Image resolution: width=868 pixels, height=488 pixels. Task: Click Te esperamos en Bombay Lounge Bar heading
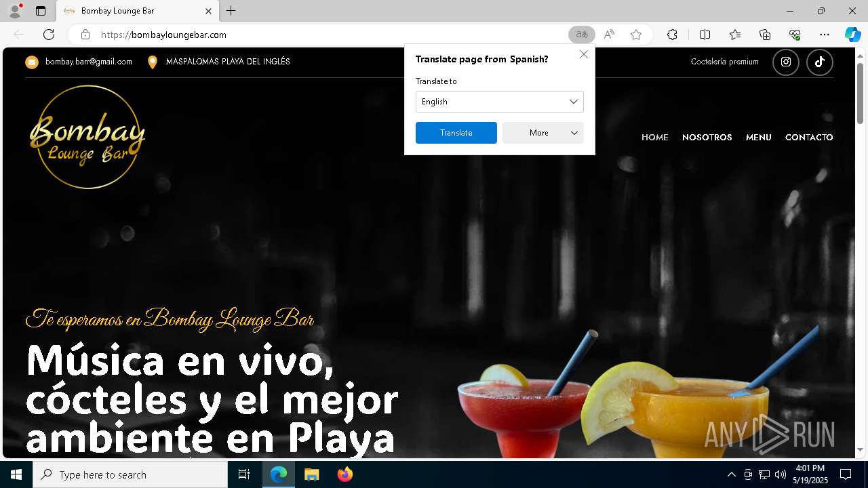(170, 319)
